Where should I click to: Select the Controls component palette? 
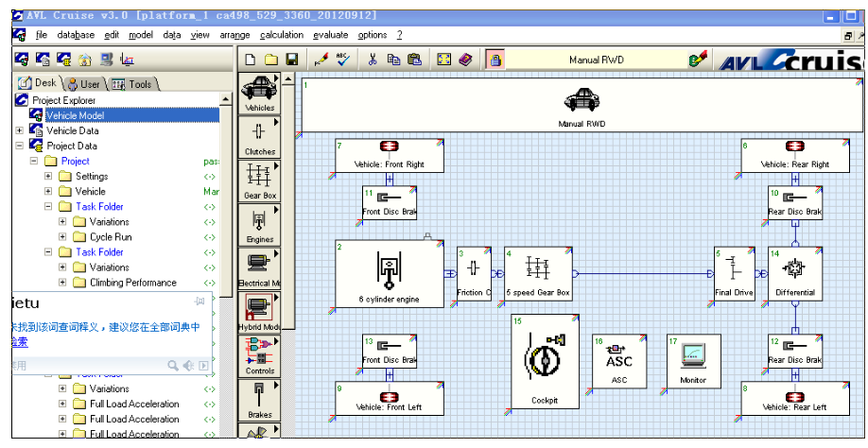click(260, 356)
